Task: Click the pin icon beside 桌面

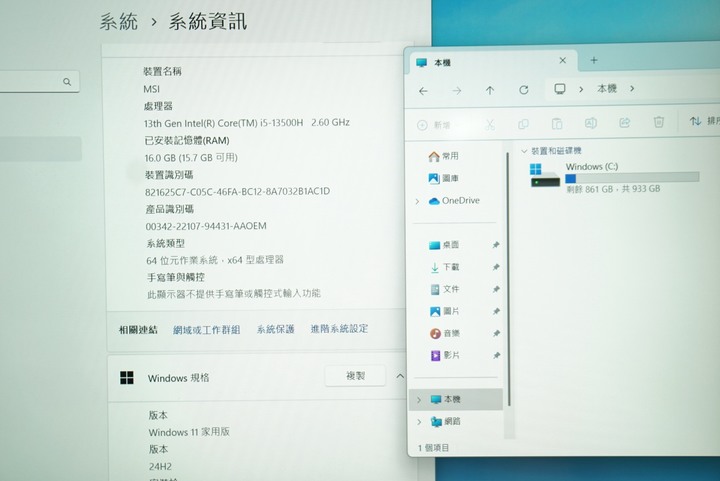Action: 496,245
